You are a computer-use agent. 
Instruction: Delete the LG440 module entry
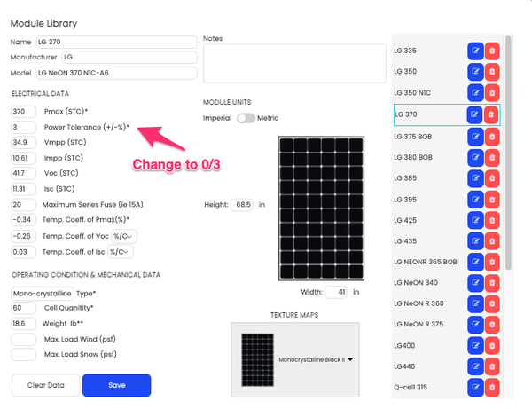pyautogui.click(x=492, y=366)
